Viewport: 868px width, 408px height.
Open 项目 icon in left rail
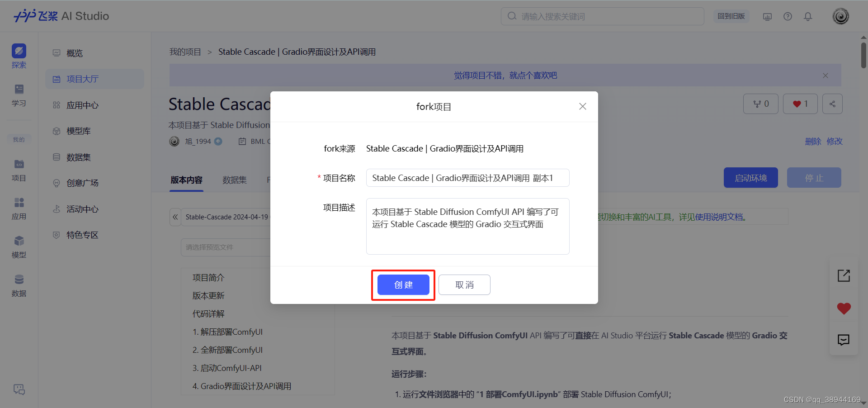(19, 171)
